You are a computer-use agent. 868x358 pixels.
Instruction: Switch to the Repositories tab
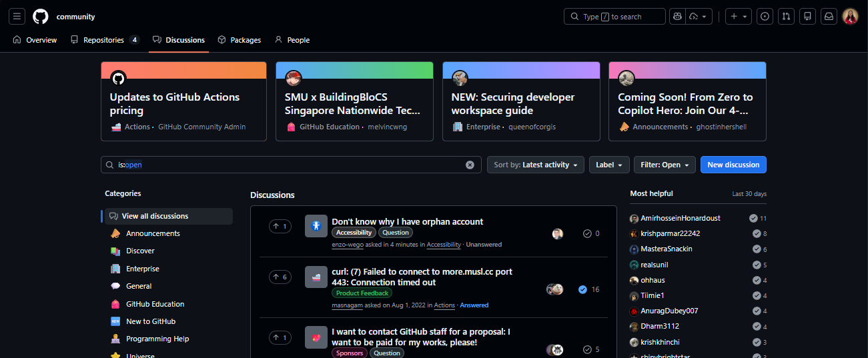point(105,40)
